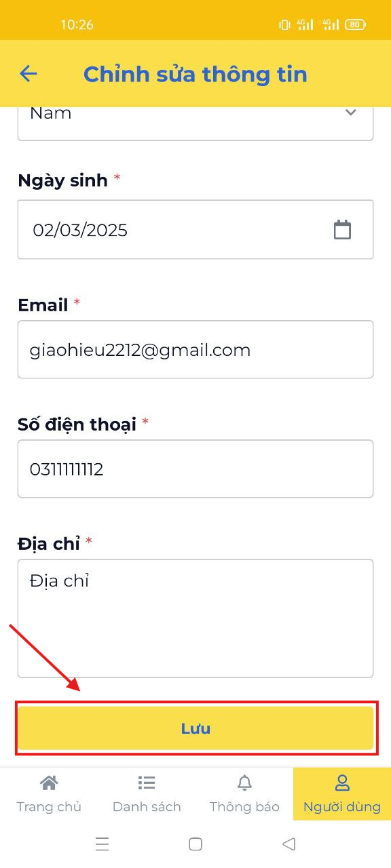Open the calendar icon in Ngày sinh
The image size is (391, 868).
342,230
